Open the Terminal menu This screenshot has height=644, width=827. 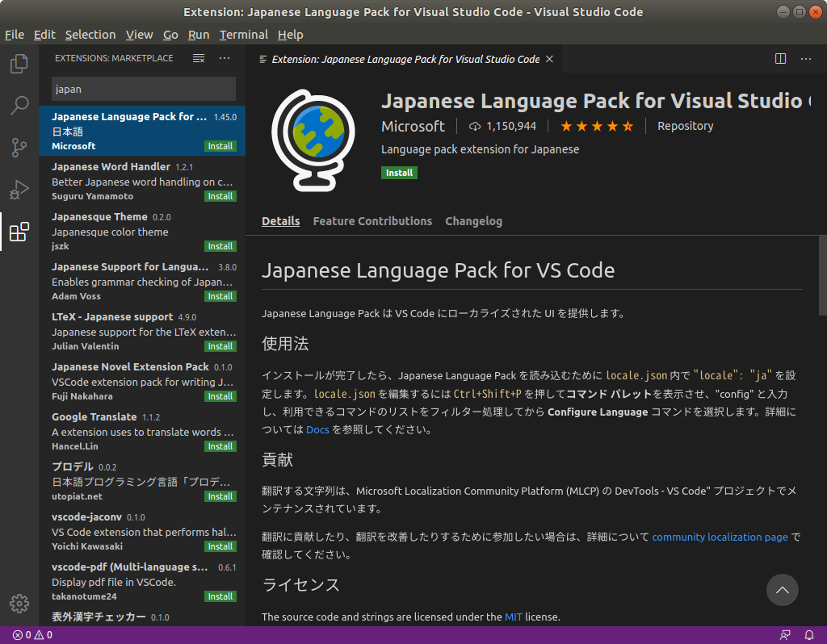click(244, 35)
